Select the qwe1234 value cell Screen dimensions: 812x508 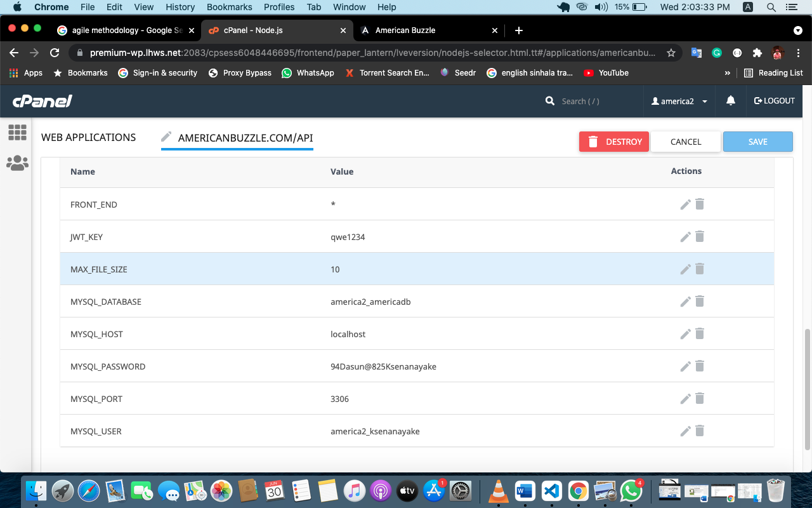click(x=348, y=237)
